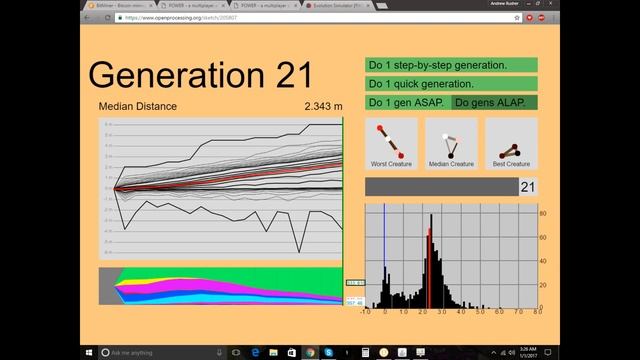This screenshot has height=360, width=640.
Task: Open Microsoft Edge from the taskbar
Action: 255,352
